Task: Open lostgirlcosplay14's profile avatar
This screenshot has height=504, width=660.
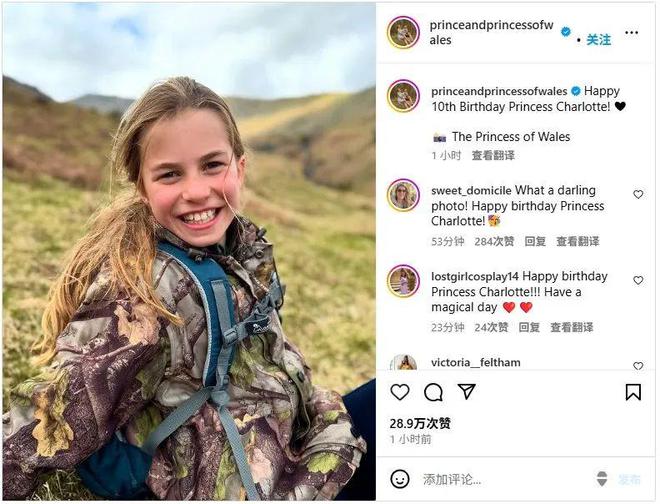Action: [x=403, y=281]
